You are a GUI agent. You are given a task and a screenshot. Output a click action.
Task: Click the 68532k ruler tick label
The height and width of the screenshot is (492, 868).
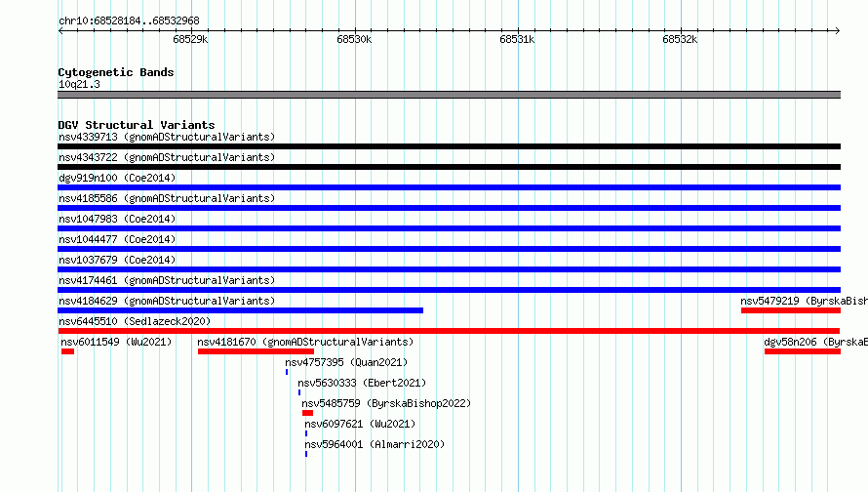click(680, 39)
